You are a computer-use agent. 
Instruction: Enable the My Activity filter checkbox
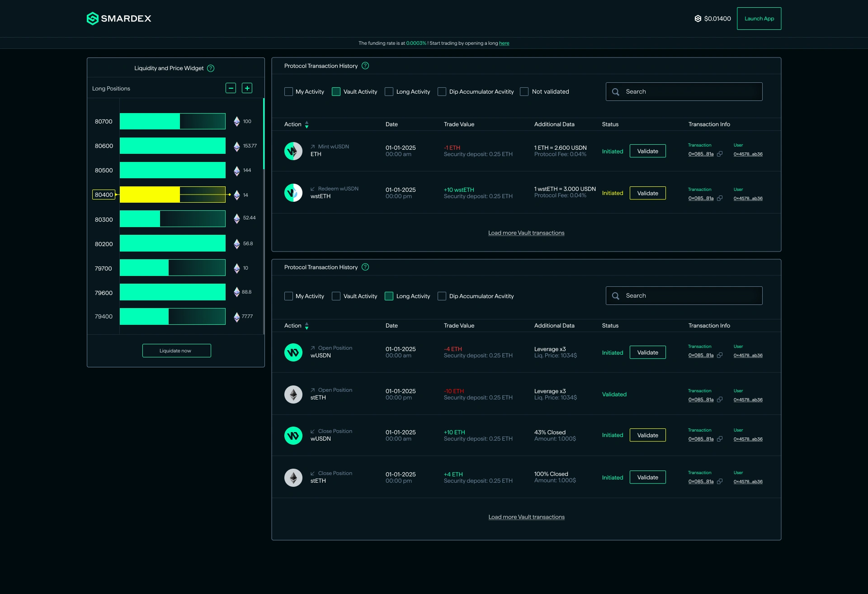[x=288, y=91]
